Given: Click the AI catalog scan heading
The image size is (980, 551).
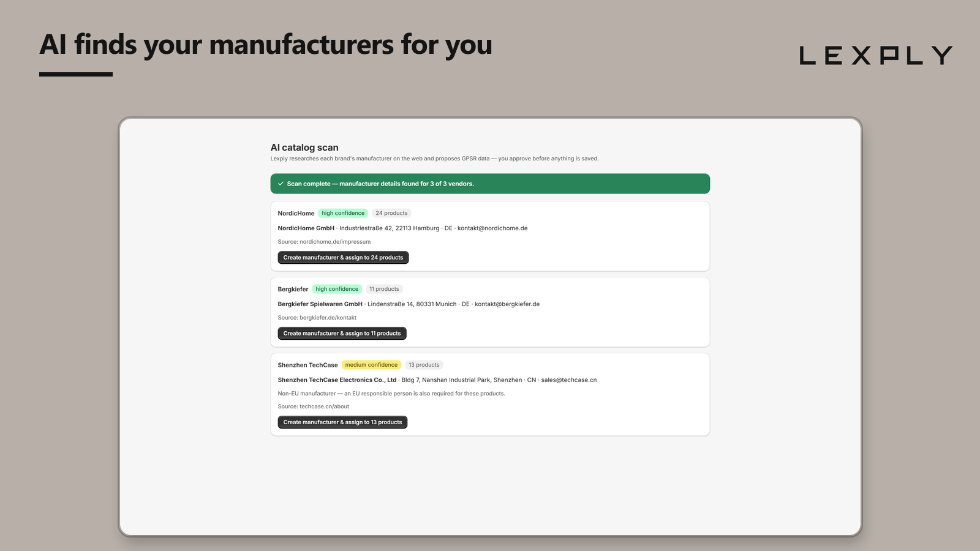Looking at the screenshot, I should click(x=304, y=148).
